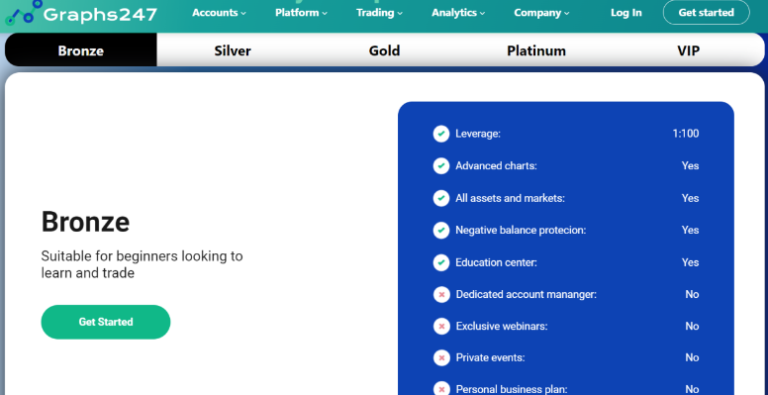Open the VIP account tab

(x=688, y=50)
